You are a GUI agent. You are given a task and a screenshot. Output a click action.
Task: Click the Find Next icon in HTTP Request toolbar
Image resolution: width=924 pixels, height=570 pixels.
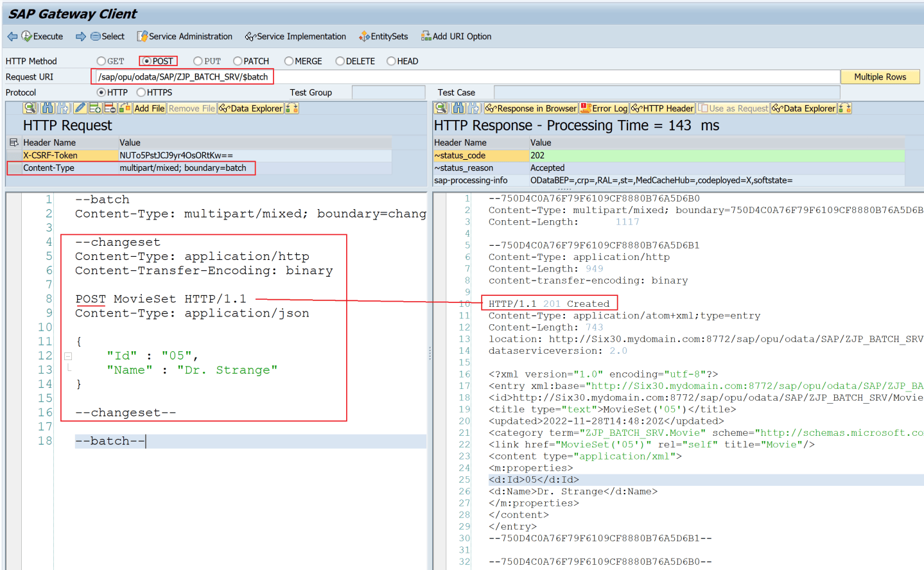click(x=63, y=108)
